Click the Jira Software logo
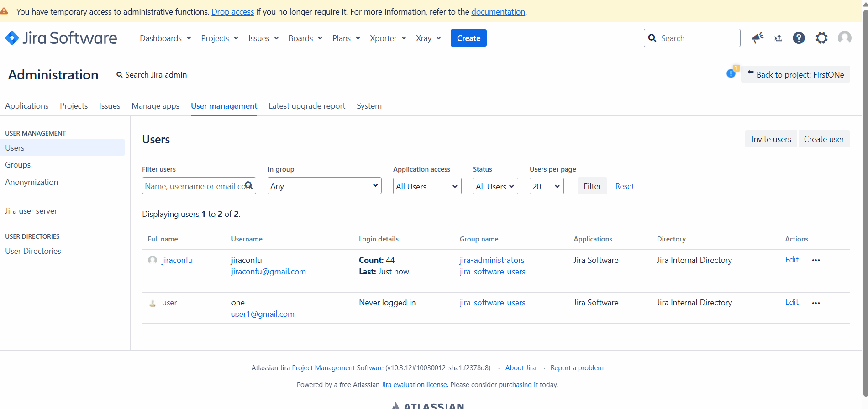 click(x=61, y=38)
